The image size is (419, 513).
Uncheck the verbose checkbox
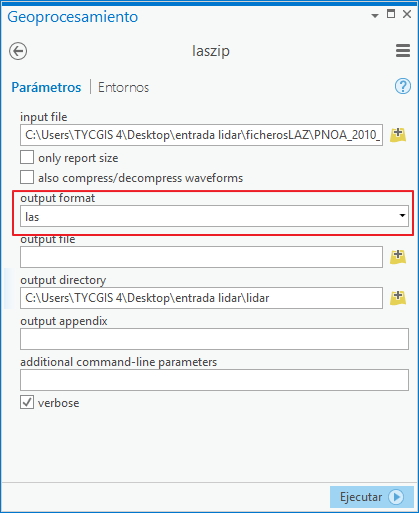pyautogui.click(x=27, y=402)
